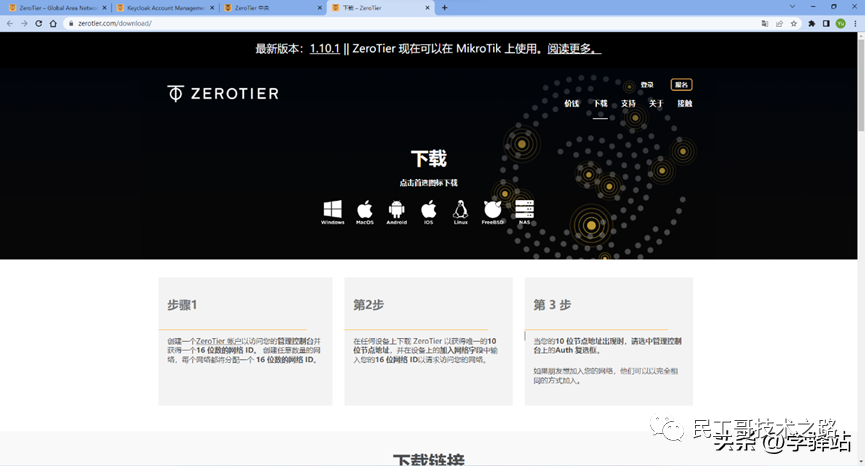The height and width of the screenshot is (466, 865).
Task: Click the outlined 报名 sign-up button
Action: 681,85
